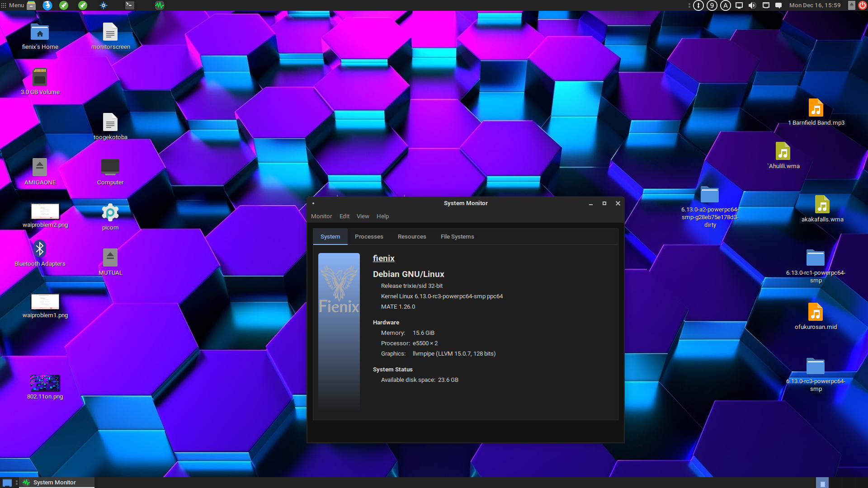Image resolution: width=868 pixels, height=488 pixels.
Task: Open the terminal launcher in top panel
Action: [130, 5]
